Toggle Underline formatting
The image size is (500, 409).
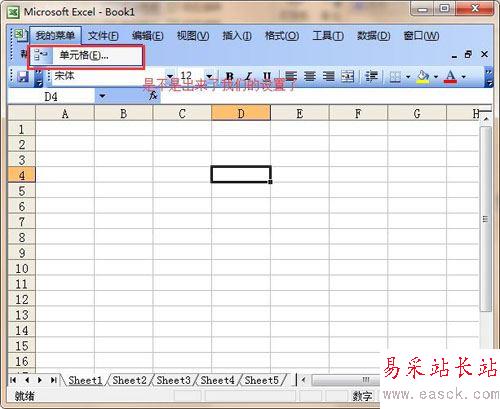click(267, 77)
